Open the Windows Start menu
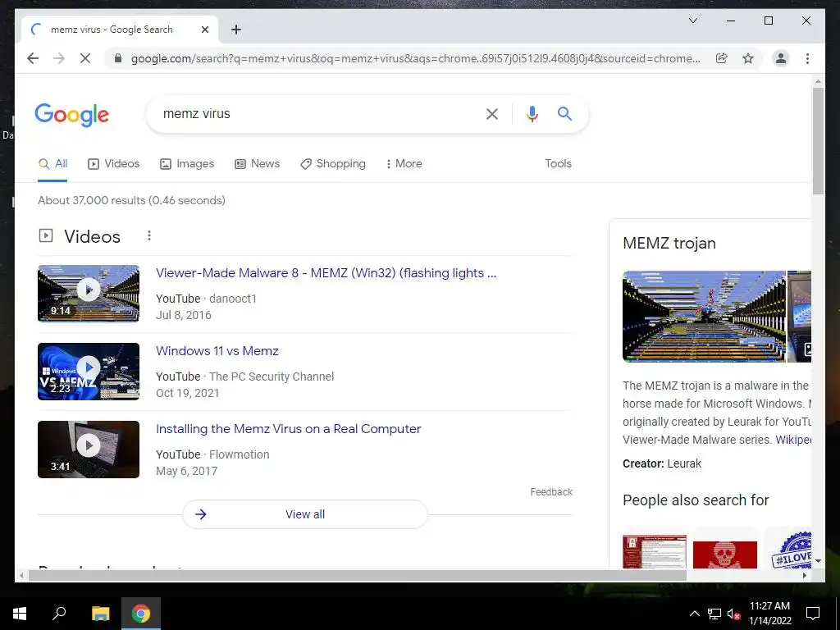 20,614
